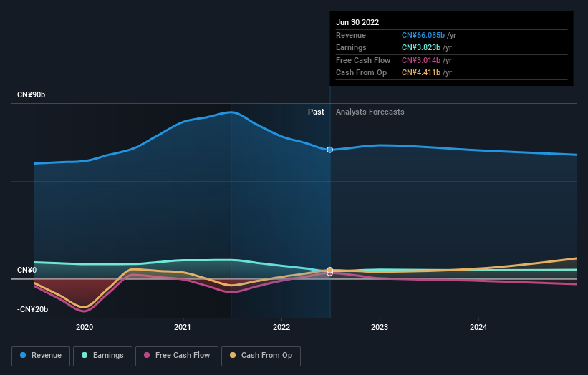The width and height of the screenshot is (588, 375).
Task: Click the Free Cash Flow value CN¥3.014b
Action: [x=421, y=60]
